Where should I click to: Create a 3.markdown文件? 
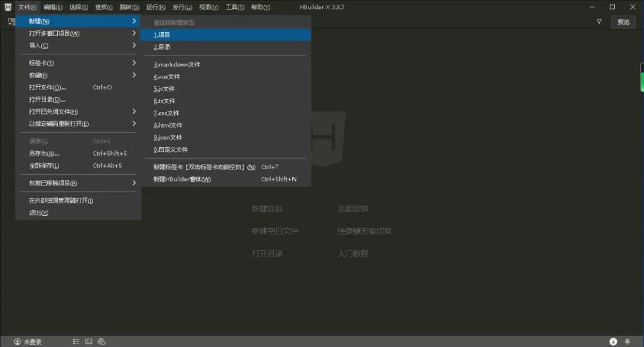[225, 64]
